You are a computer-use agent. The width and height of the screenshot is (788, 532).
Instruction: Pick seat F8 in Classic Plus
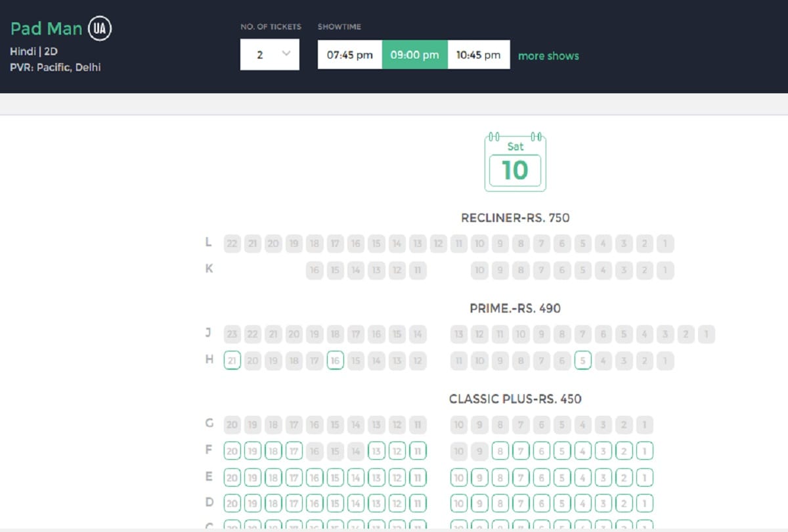click(x=500, y=451)
